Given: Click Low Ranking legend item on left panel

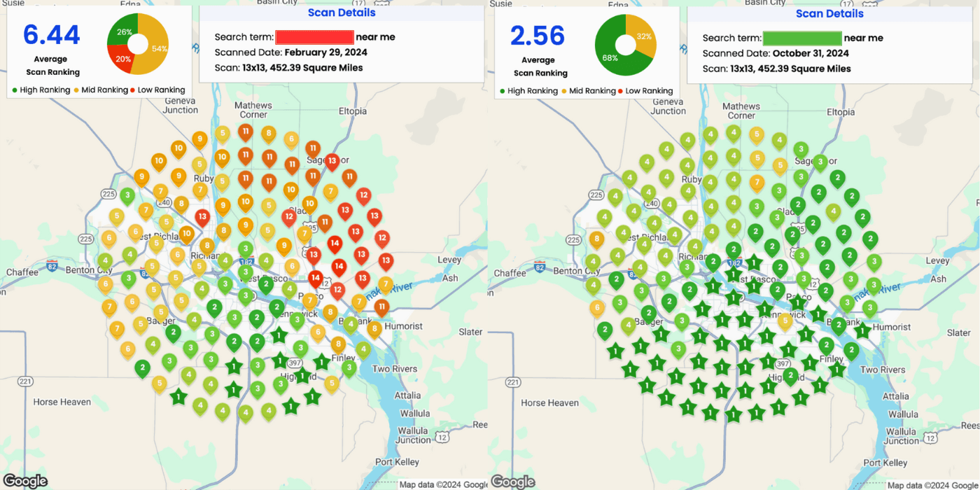Looking at the screenshot, I should [x=159, y=90].
